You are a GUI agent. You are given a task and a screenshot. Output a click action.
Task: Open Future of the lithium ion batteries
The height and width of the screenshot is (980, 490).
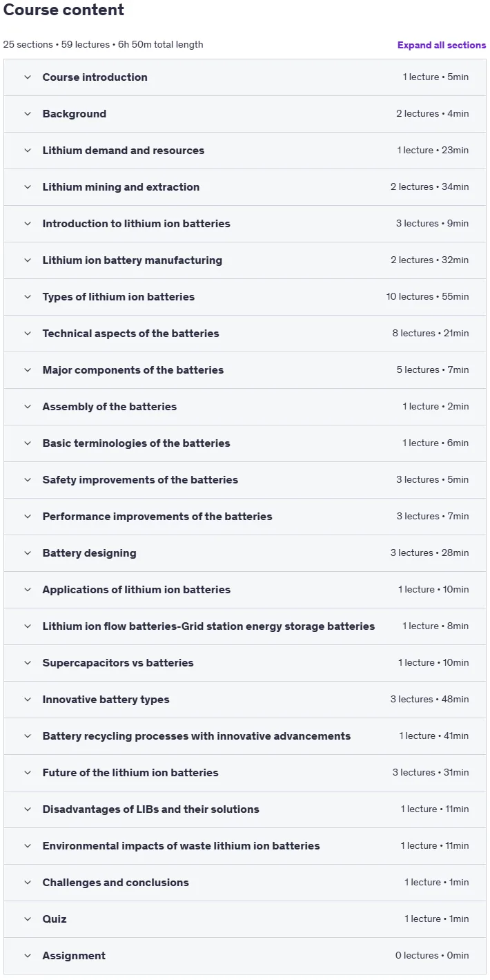[x=245, y=773]
